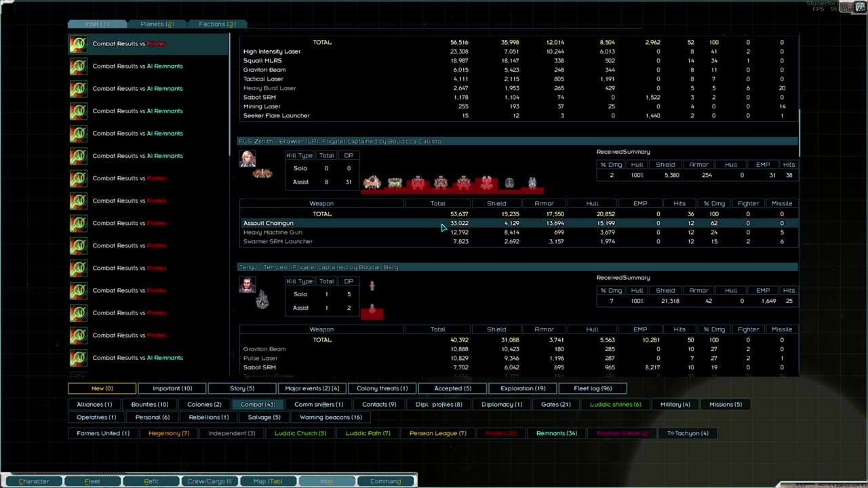Screen dimensions: 868x488
Task: Click the top-right corner overlay icon
Action: [861, 6]
